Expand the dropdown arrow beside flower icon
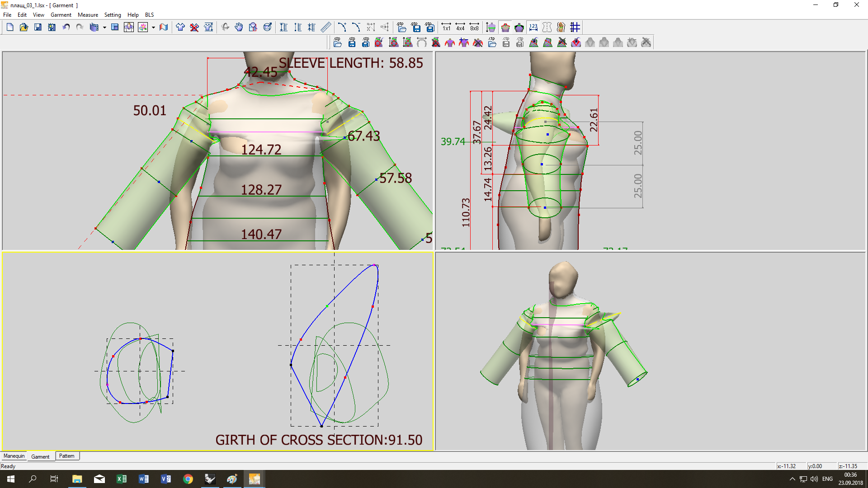Viewport: 868px width, 488px height. coord(154,28)
